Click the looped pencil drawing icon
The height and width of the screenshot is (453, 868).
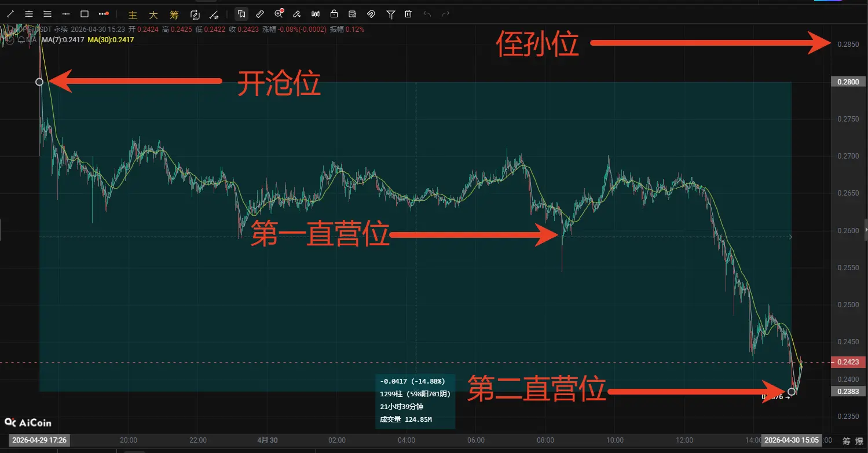[195, 14]
